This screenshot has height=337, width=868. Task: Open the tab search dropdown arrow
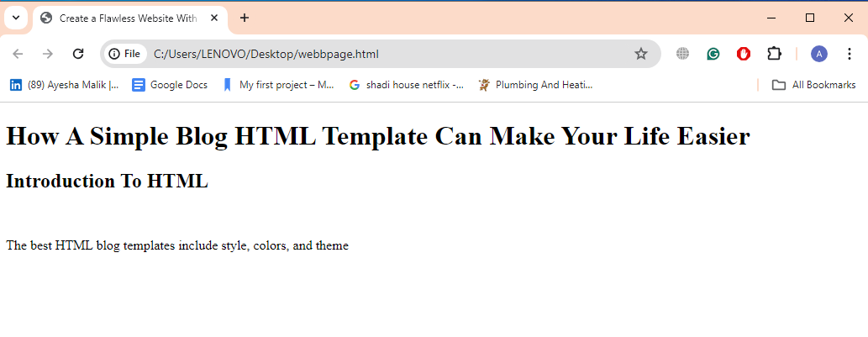[16, 18]
